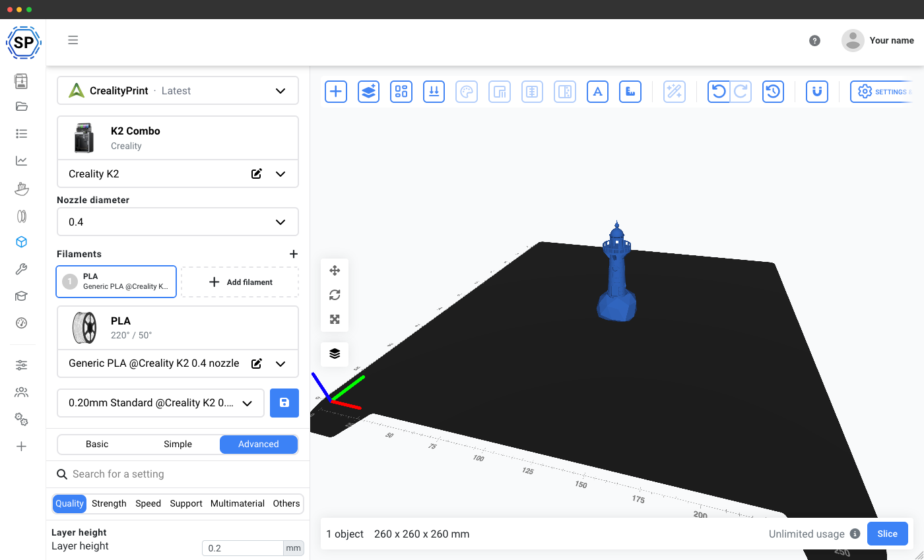924x560 pixels.
Task: Click the layers view button in viewport
Action: click(335, 354)
